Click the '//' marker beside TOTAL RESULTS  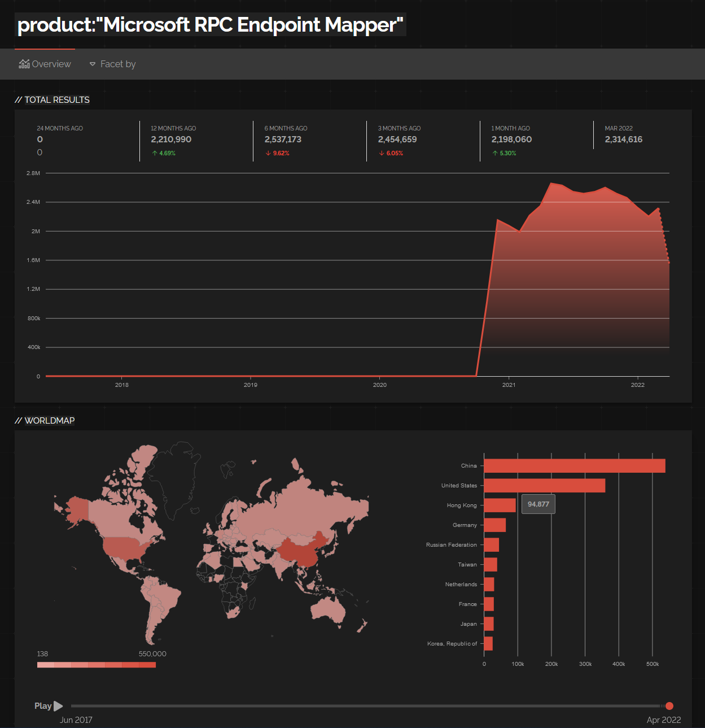[x=19, y=99]
